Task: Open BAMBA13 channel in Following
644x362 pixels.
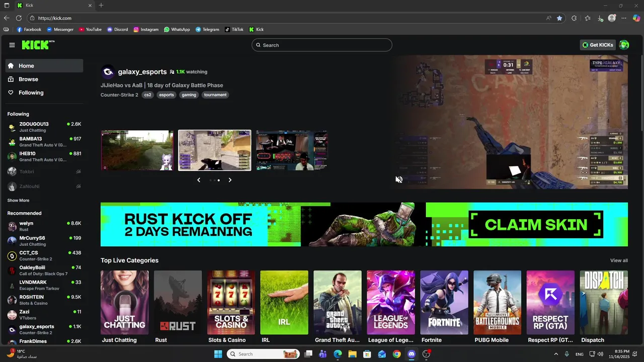Action: 44,142
